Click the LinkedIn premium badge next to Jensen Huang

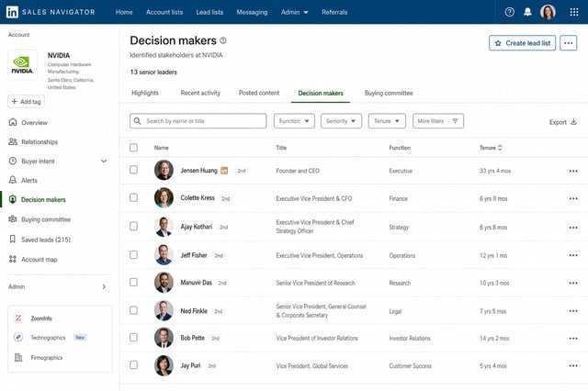pyautogui.click(x=224, y=171)
